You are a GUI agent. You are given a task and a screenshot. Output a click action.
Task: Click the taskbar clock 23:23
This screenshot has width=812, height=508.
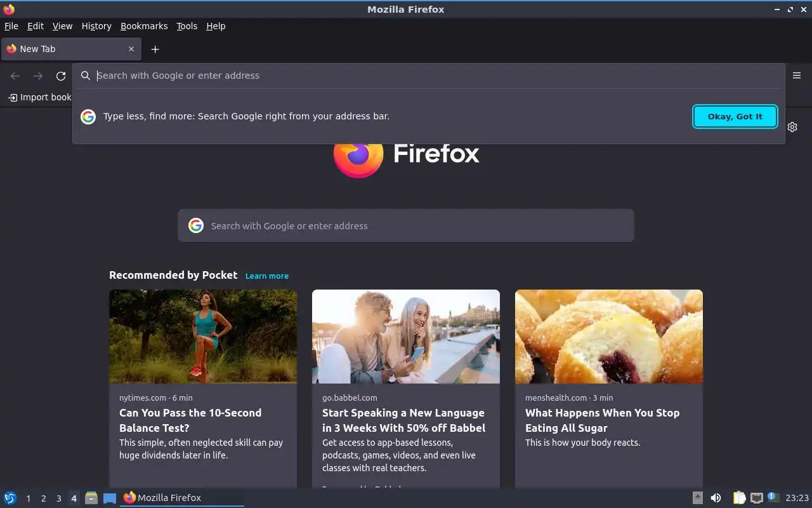tap(797, 498)
